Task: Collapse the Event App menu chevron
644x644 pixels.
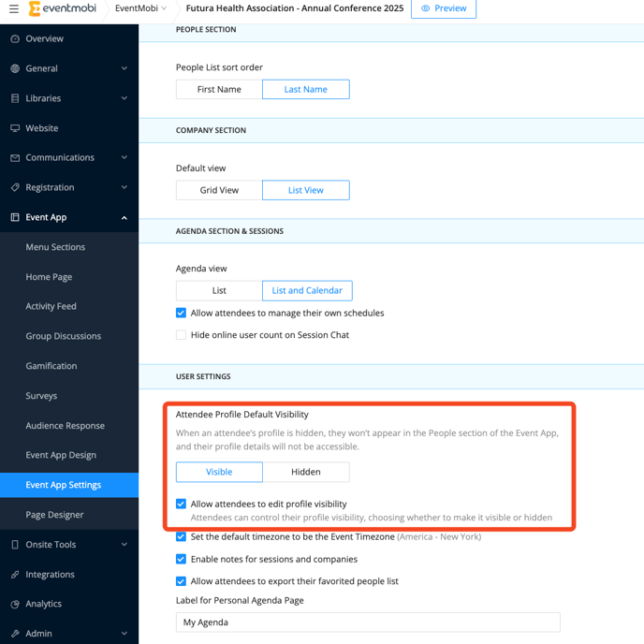Action: point(124,218)
